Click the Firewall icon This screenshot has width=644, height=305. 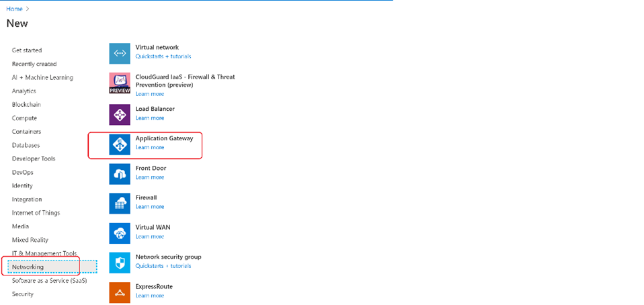pyautogui.click(x=120, y=203)
